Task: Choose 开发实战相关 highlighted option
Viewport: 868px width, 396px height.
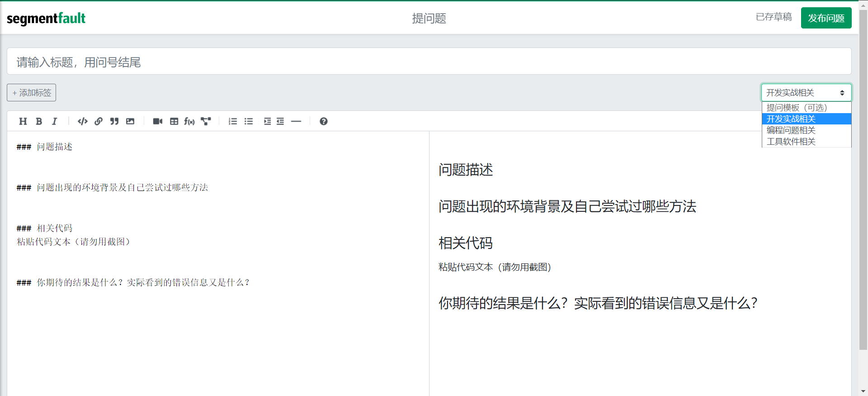Action: point(807,119)
